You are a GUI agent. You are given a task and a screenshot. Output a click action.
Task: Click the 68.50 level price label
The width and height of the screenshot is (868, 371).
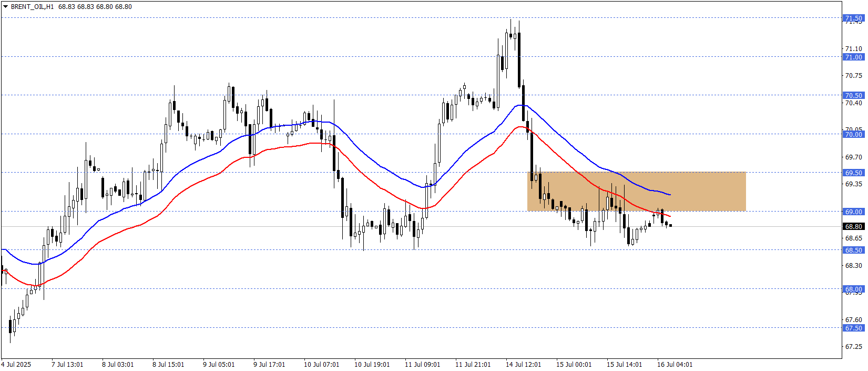(x=853, y=250)
